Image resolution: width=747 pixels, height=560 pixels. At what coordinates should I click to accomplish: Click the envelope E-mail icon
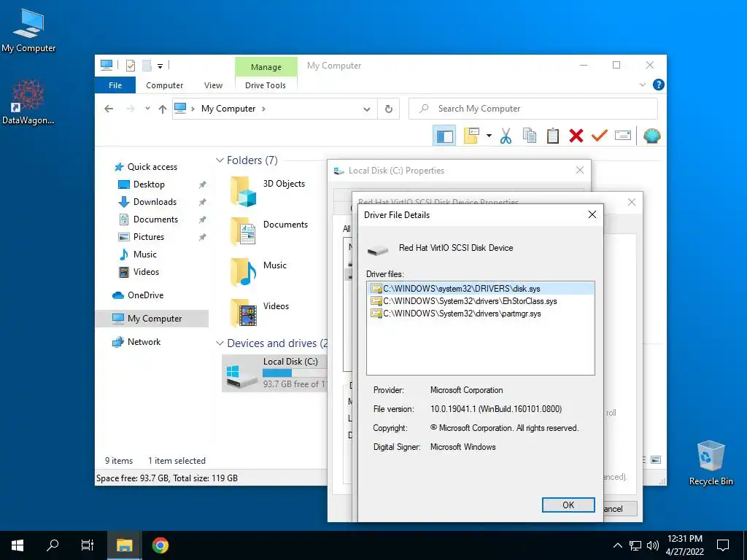(x=623, y=136)
